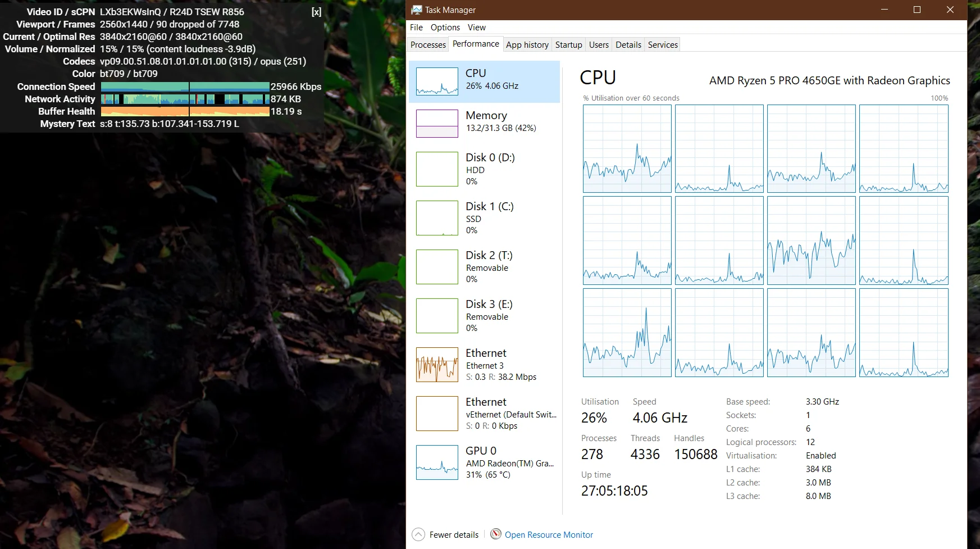Open the Options menu

(x=445, y=28)
